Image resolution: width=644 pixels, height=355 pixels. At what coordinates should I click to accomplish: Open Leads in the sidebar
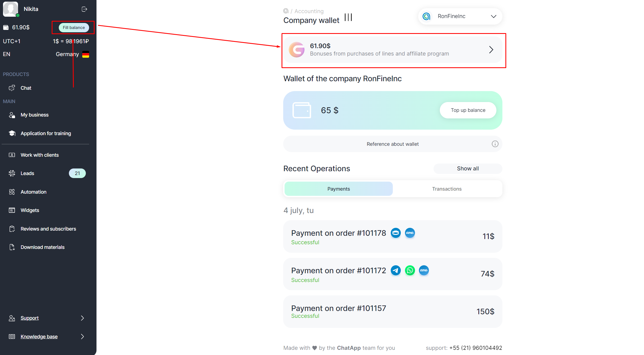[27, 173]
